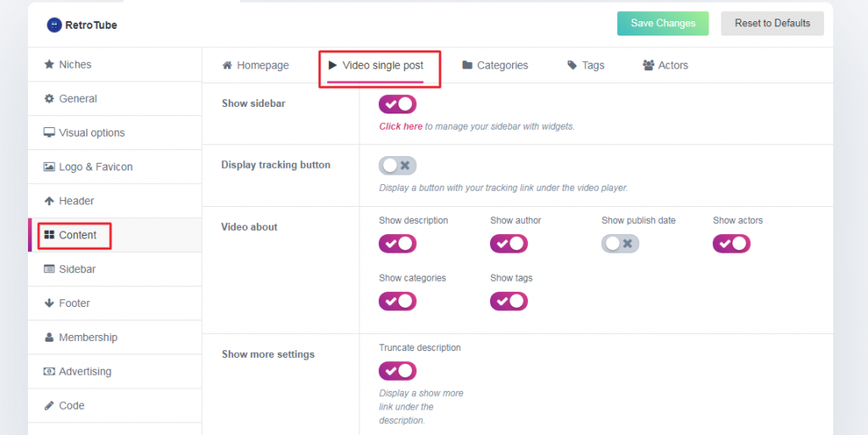Select the Visual options monitor icon

(x=49, y=133)
